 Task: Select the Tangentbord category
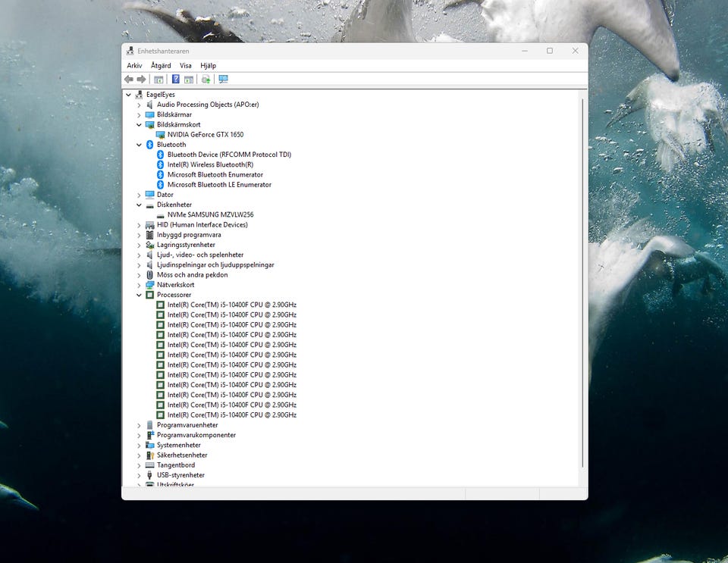point(175,465)
